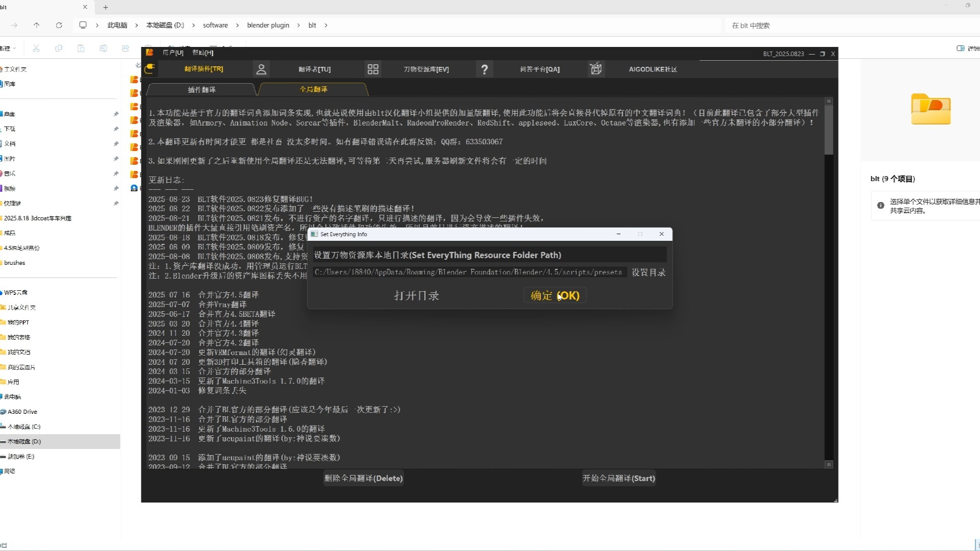Add a new File Explorer tab
Screen dimensions: 980x551
pyautogui.click(x=105, y=7)
